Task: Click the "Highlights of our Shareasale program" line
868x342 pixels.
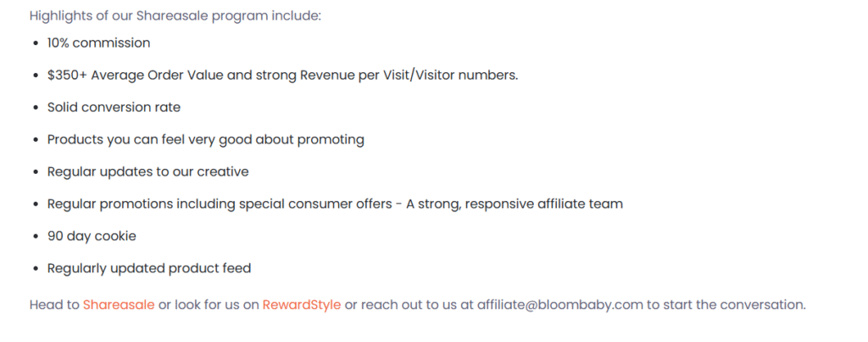Action: point(175,15)
